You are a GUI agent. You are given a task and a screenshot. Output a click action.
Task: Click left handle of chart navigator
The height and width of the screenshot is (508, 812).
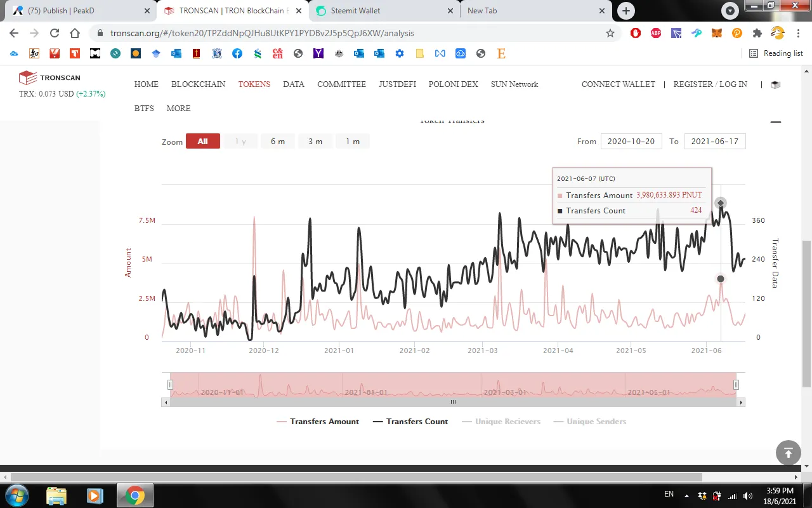[170, 385]
